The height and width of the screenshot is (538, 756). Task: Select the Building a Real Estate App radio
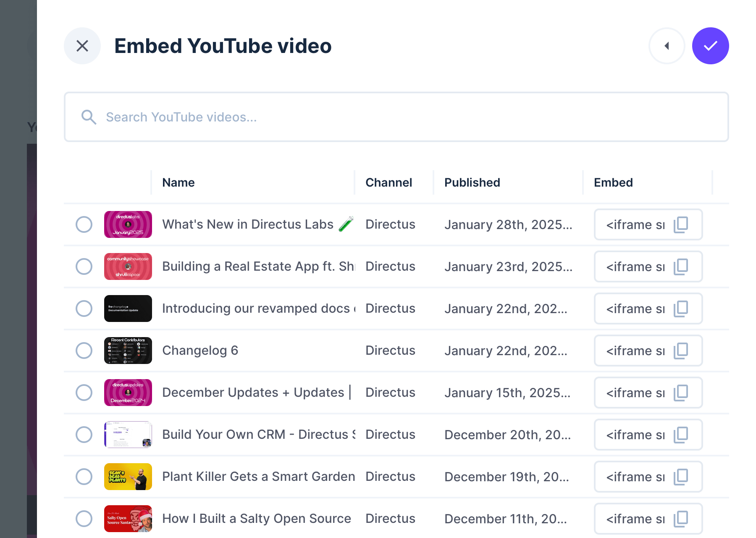pos(84,266)
